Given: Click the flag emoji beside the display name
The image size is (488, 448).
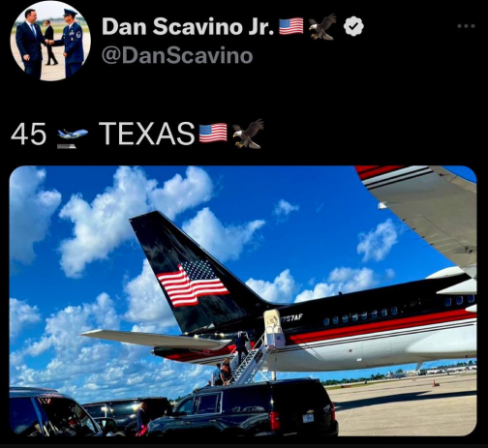Looking at the screenshot, I should [x=290, y=26].
